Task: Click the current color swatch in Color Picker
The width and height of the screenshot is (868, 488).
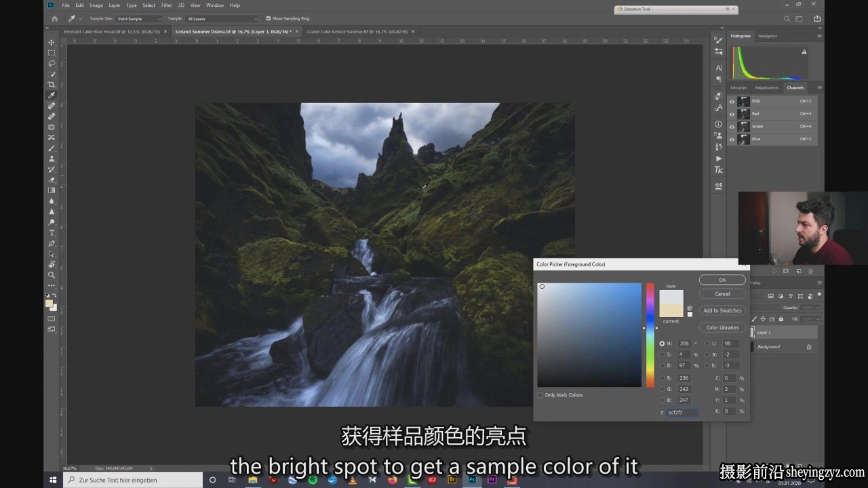Action: point(671,310)
